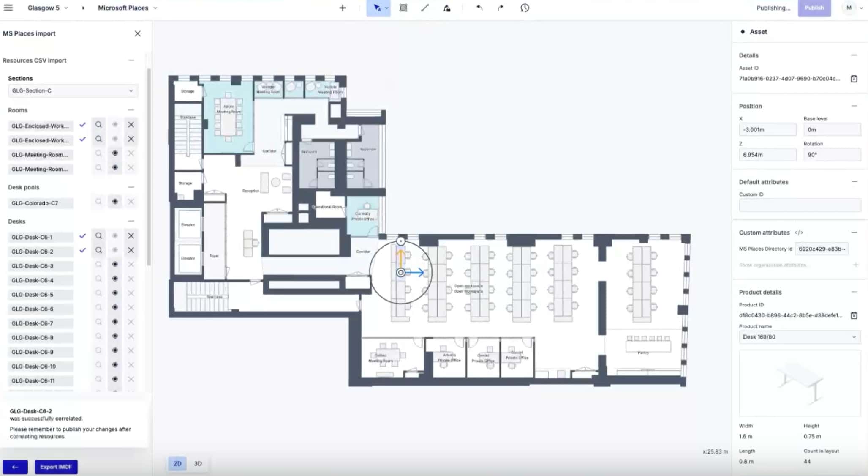Click the Custom ID input field
This screenshot has width=868, height=476.
tap(800, 205)
